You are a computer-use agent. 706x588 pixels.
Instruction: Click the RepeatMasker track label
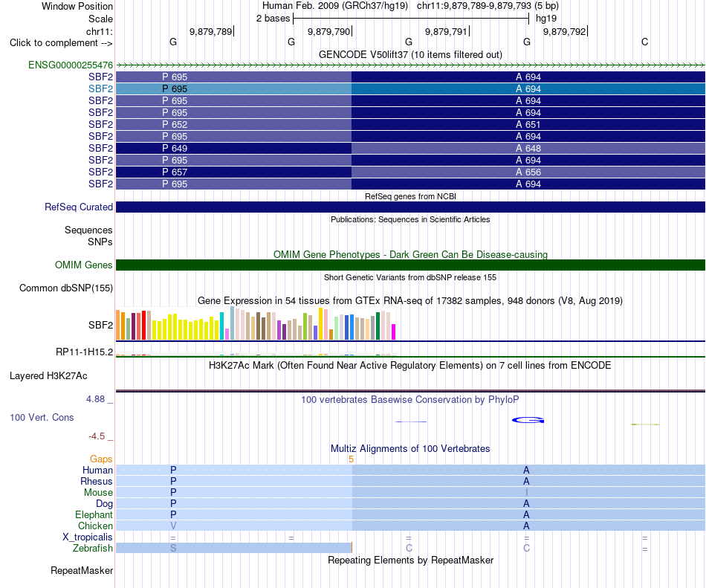(x=82, y=570)
